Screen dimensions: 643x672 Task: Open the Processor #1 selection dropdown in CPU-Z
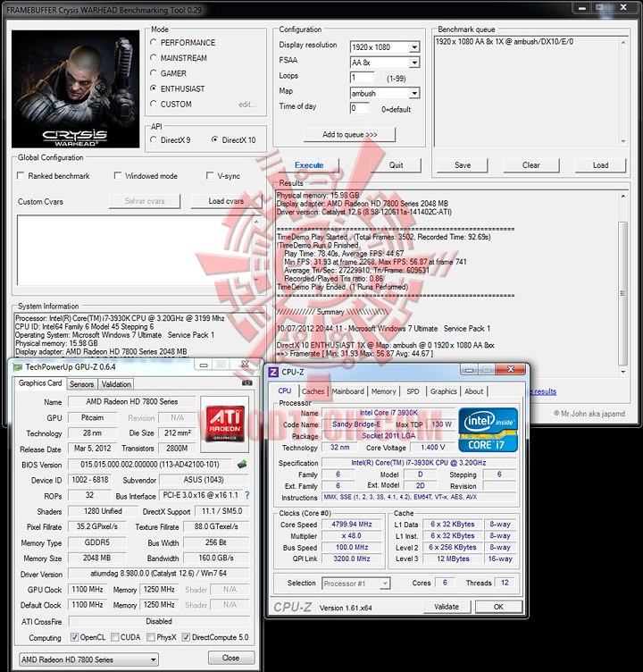(356, 584)
